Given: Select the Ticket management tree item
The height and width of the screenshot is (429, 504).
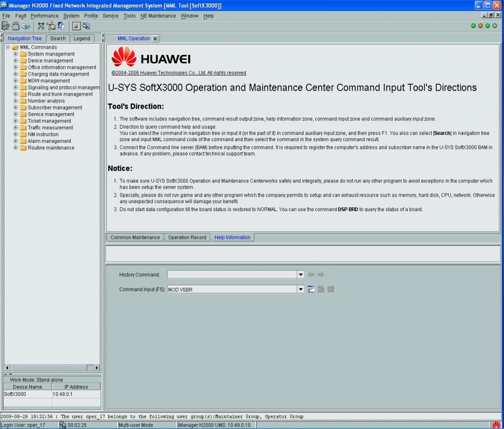Looking at the screenshot, I should [x=49, y=121].
